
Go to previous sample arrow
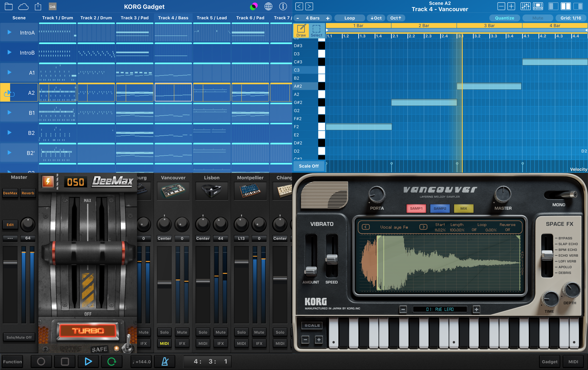pos(366,227)
